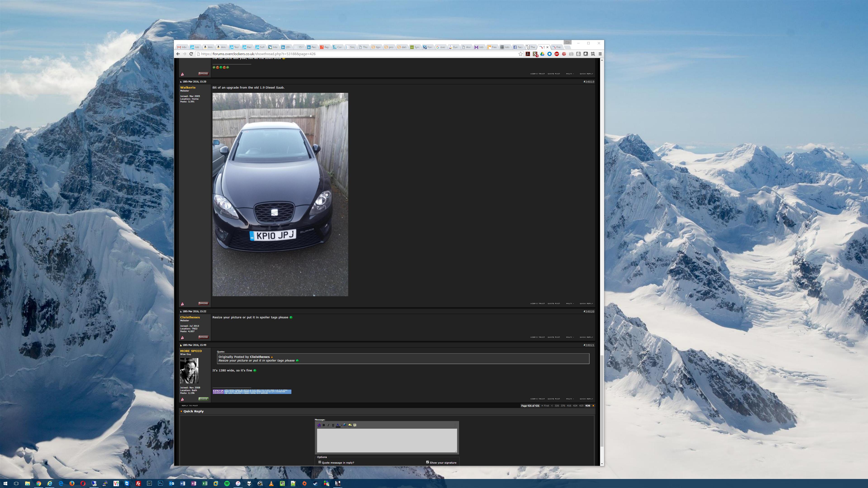868x488 pixels.
Task: Click the report post icon on MORE SPEED's post
Action: [182, 399]
